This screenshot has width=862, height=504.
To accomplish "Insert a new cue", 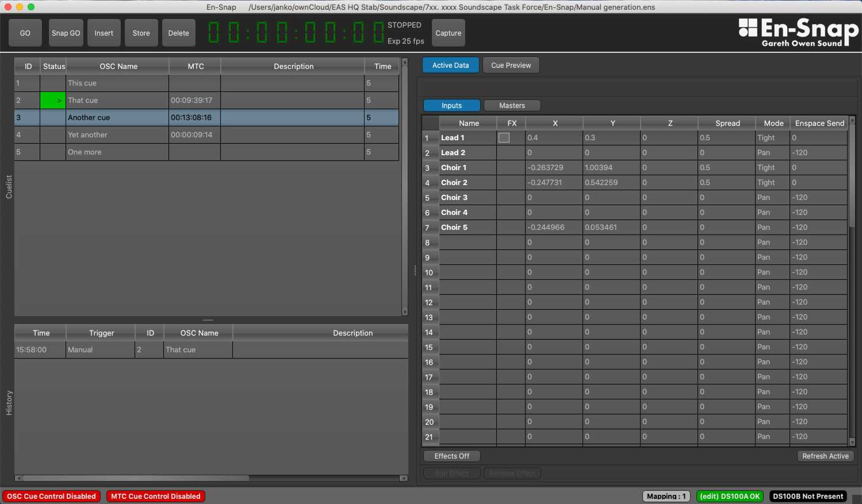I will (x=104, y=33).
